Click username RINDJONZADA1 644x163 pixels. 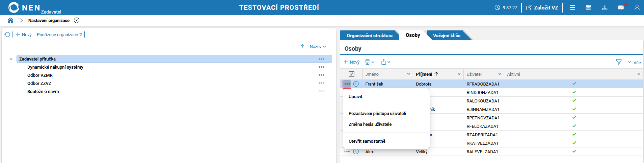point(482,92)
